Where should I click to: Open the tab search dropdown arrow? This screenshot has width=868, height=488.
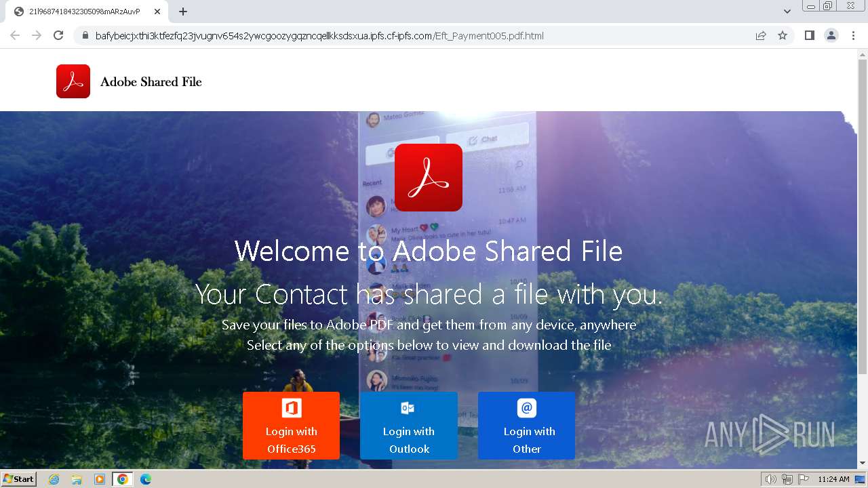[787, 12]
